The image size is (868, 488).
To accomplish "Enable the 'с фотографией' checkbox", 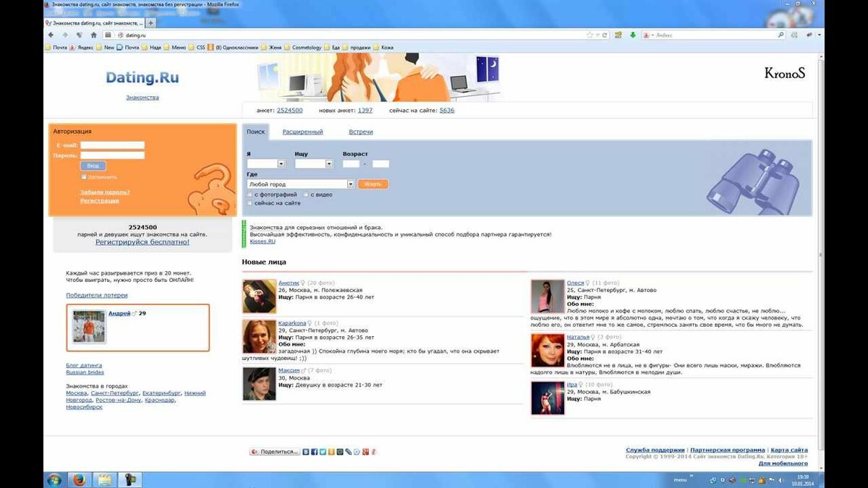I will (x=250, y=194).
